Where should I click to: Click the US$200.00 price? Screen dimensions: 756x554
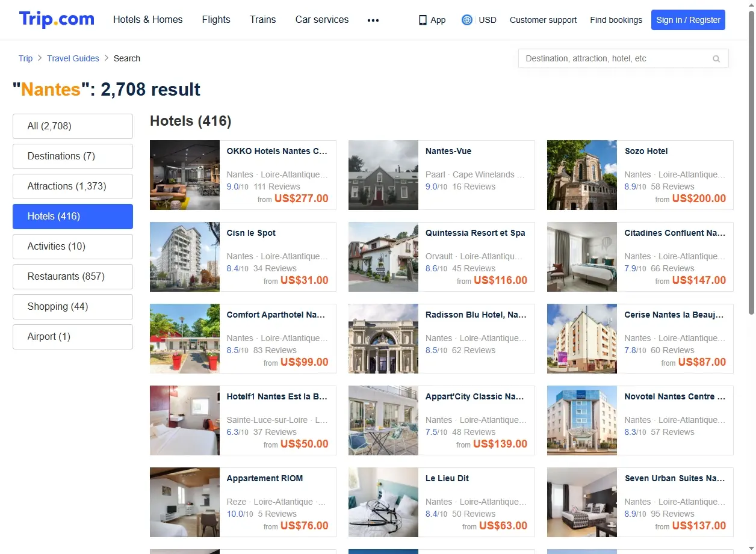(x=699, y=199)
